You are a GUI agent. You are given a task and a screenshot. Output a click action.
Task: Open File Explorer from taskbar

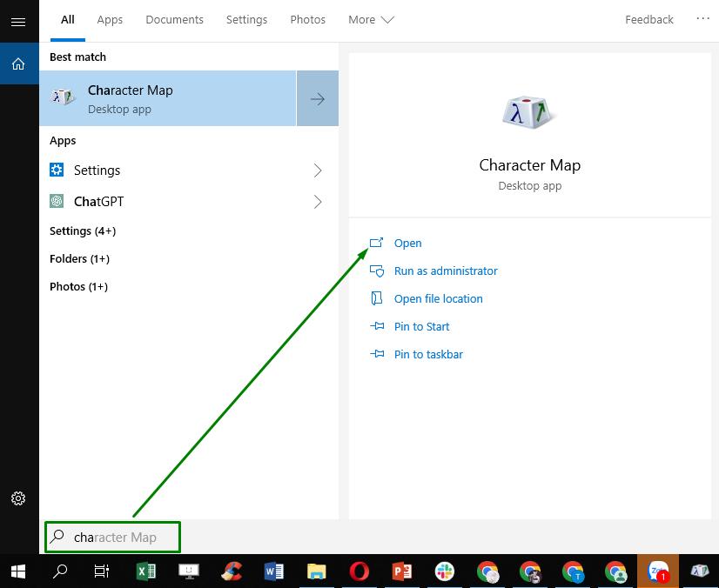tap(316, 571)
